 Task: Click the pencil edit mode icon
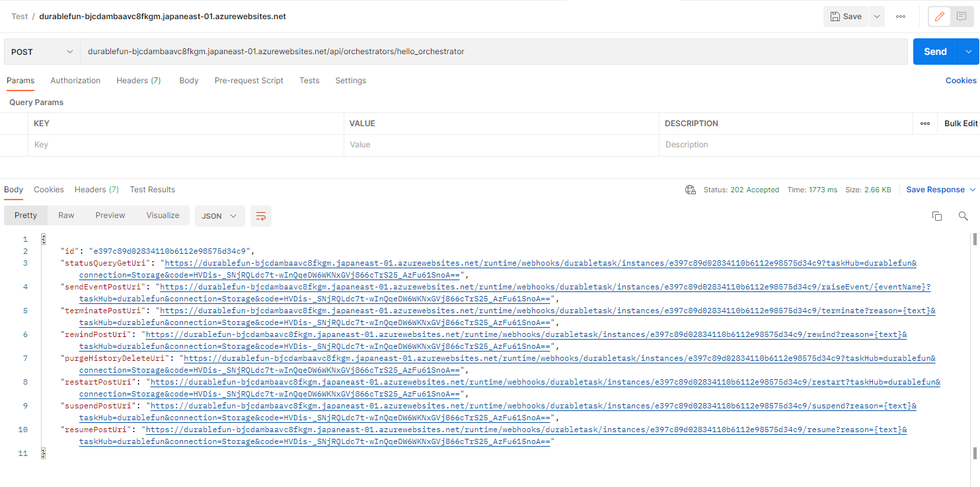click(940, 17)
